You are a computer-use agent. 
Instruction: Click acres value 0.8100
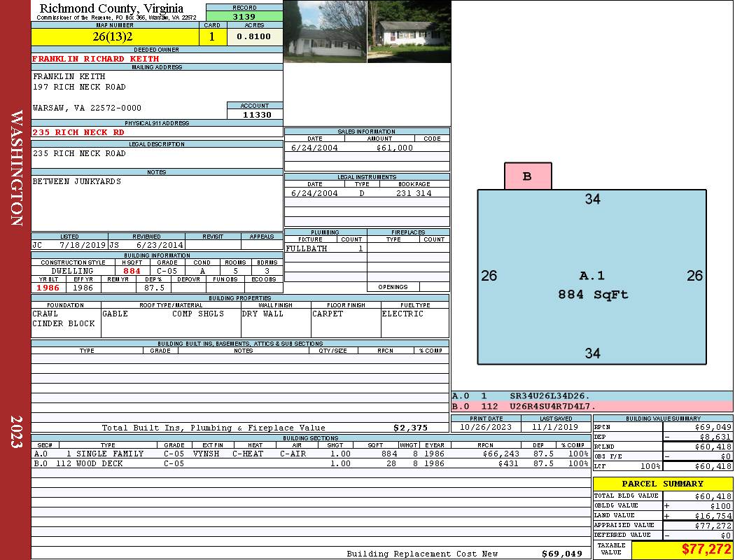click(253, 36)
